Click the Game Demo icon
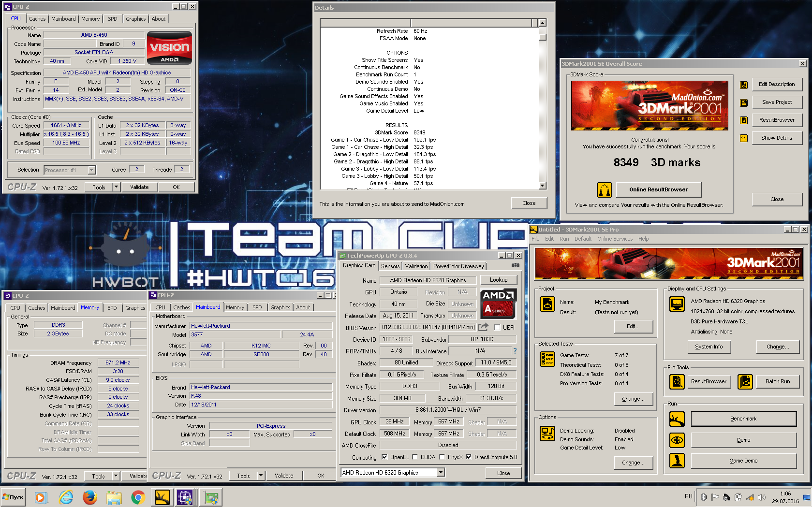This screenshot has height=507, width=812. (x=677, y=461)
